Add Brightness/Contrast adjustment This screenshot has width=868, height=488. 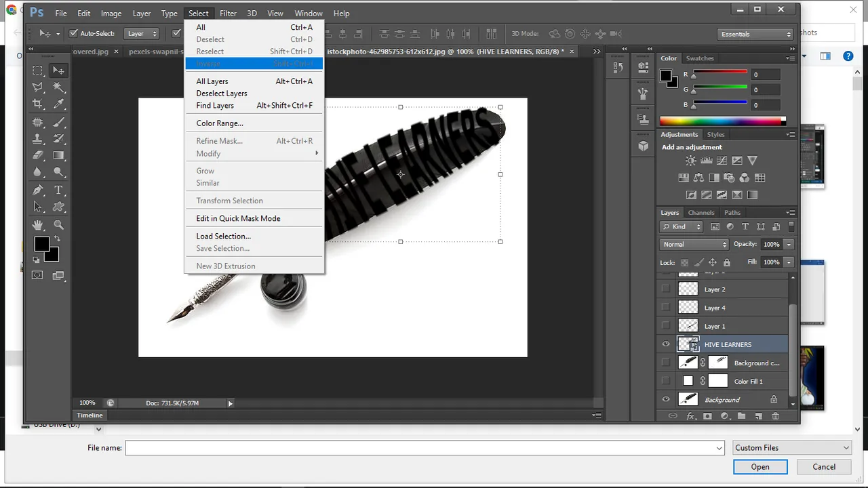pos(690,161)
